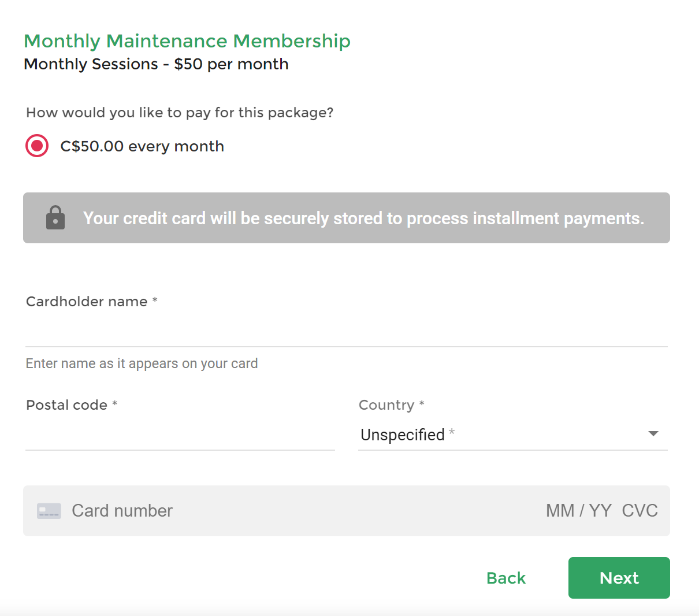Click the "Cardholder name" field label
Screen dimensions: 699x616
[87, 302]
